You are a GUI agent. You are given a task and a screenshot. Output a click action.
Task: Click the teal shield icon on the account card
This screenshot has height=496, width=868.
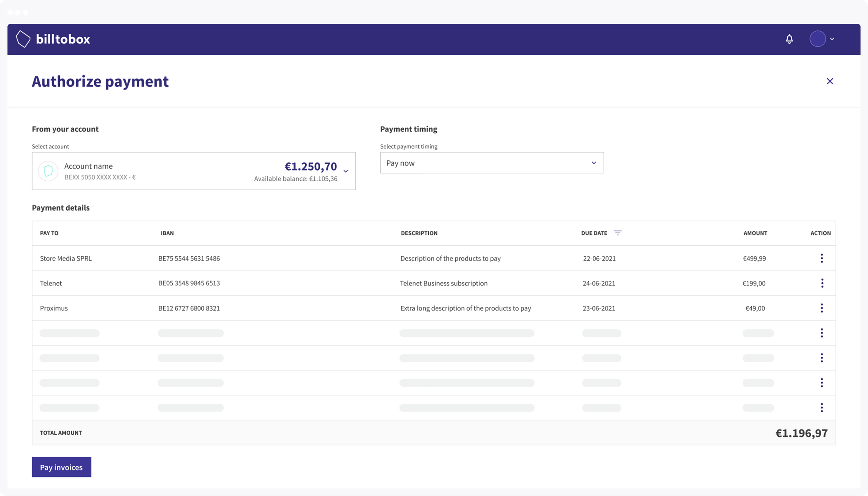coord(48,171)
